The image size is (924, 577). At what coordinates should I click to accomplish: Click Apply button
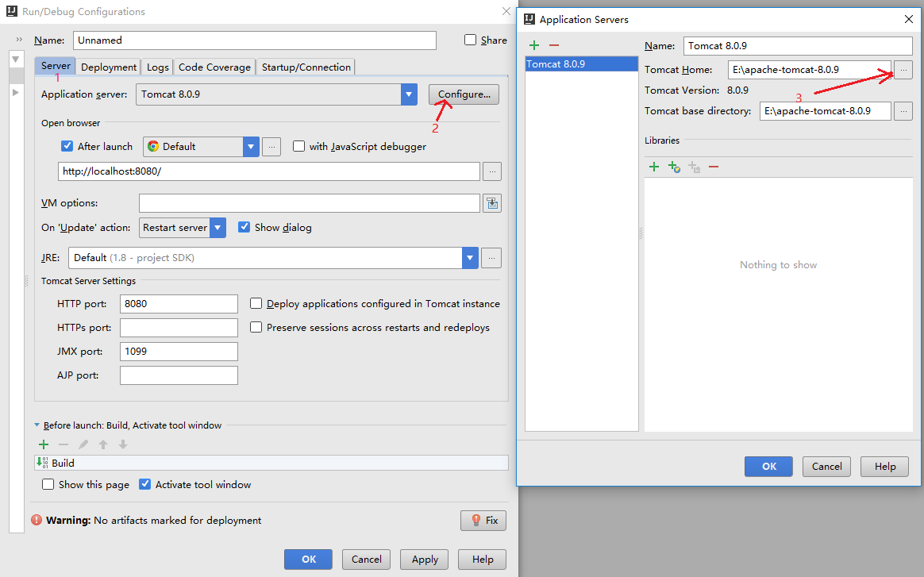[x=424, y=560]
